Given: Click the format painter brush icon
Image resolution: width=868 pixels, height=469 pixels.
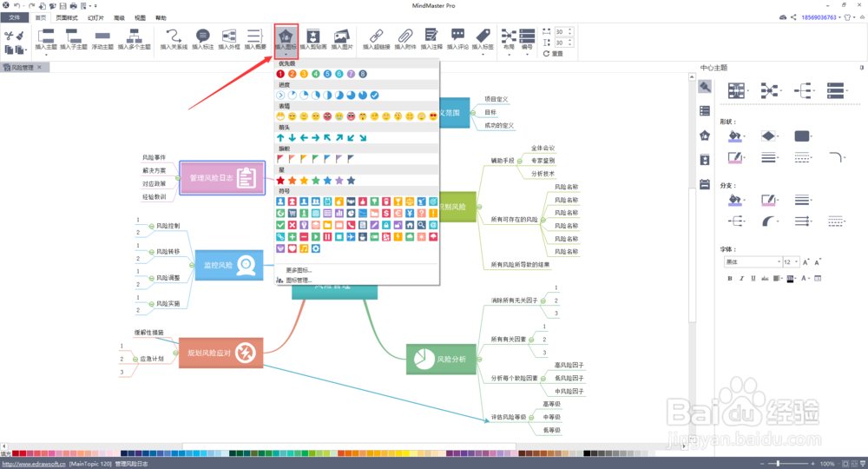Looking at the screenshot, I should tap(21, 36).
